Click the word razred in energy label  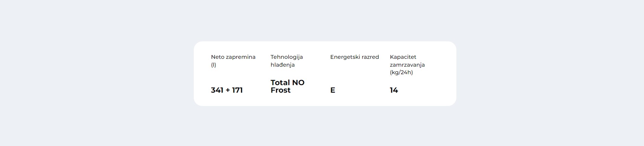point(370,57)
